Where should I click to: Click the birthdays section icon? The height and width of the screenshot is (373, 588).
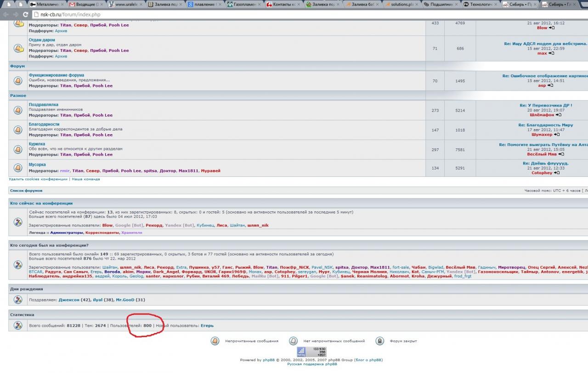pyautogui.click(x=18, y=300)
